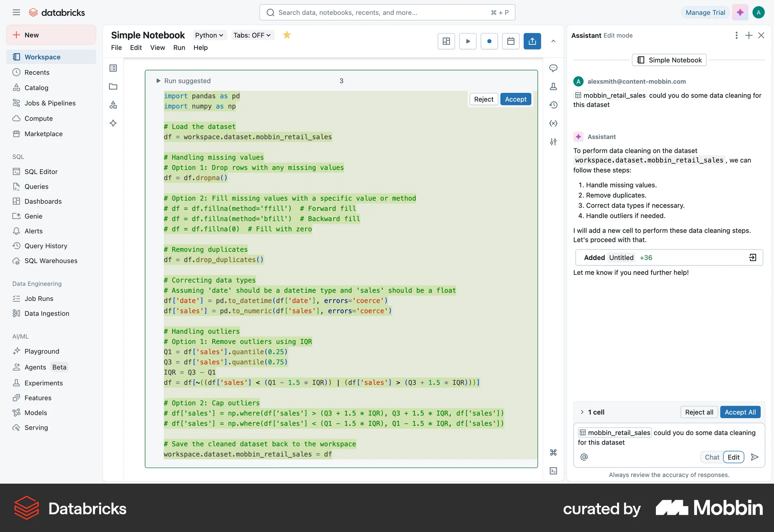Star the Simple Notebook as favorite
The image size is (774, 532).
(287, 35)
